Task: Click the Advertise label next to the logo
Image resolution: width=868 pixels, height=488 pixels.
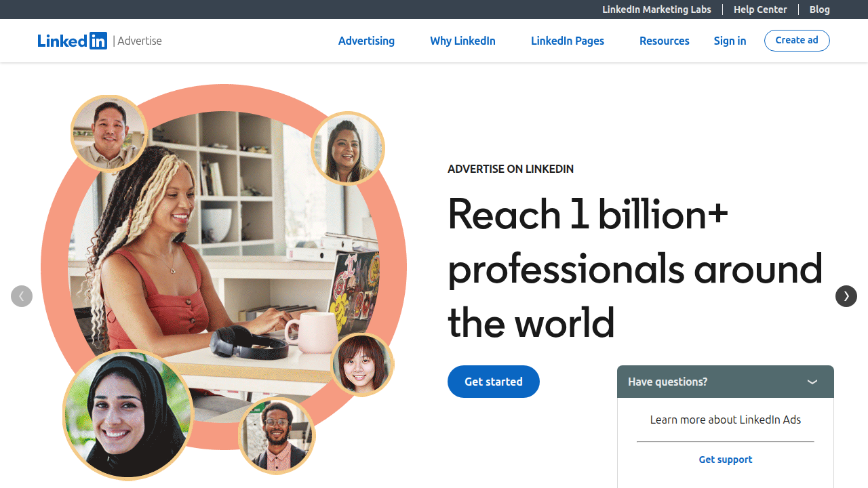Action: pyautogui.click(x=138, y=41)
